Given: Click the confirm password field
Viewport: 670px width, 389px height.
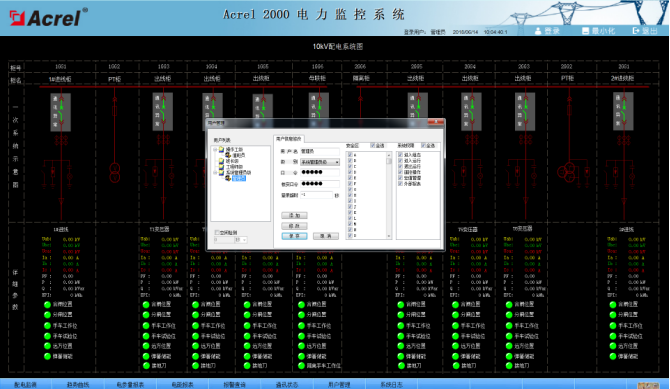Looking at the screenshot, I should [320, 184].
